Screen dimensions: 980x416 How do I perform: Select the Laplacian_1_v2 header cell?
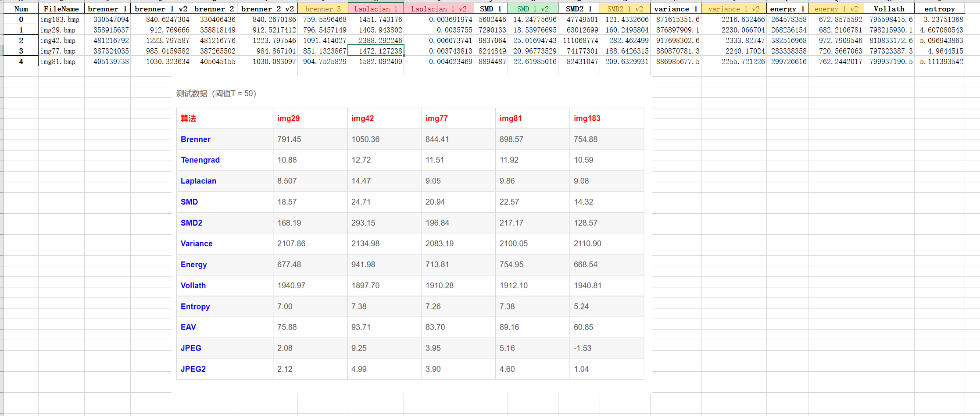pos(439,9)
